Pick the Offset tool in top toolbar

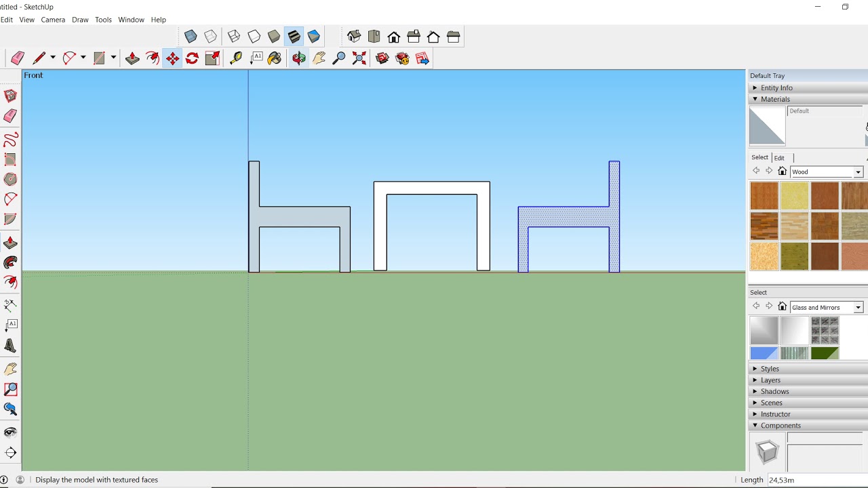point(153,58)
